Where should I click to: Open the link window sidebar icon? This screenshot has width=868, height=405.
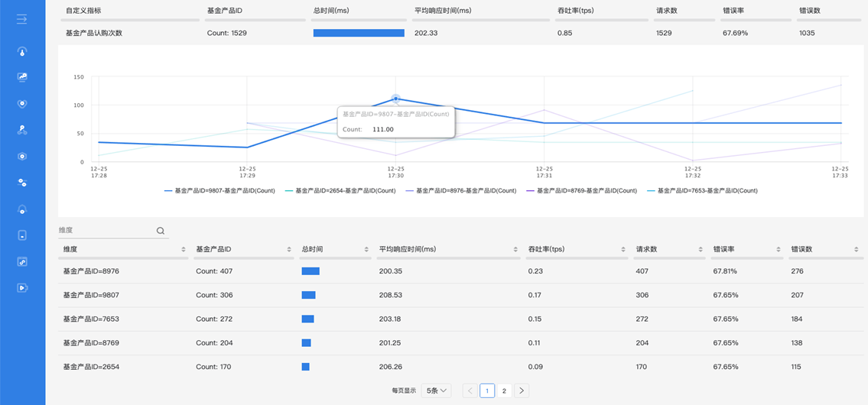coord(22,261)
